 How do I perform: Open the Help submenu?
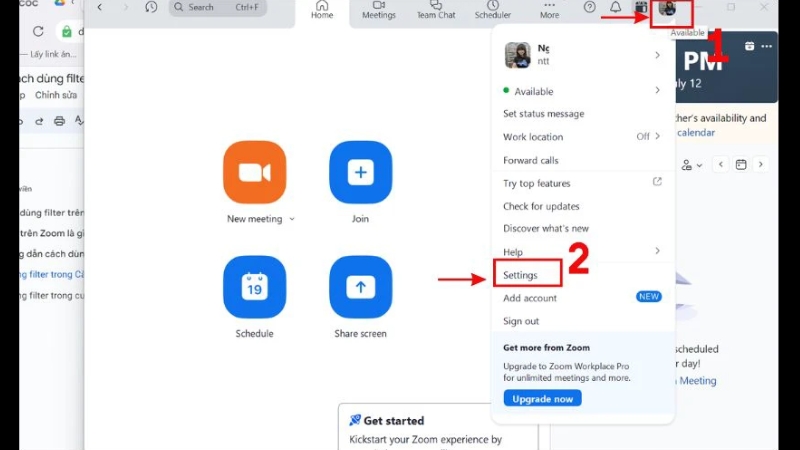(657, 251)
